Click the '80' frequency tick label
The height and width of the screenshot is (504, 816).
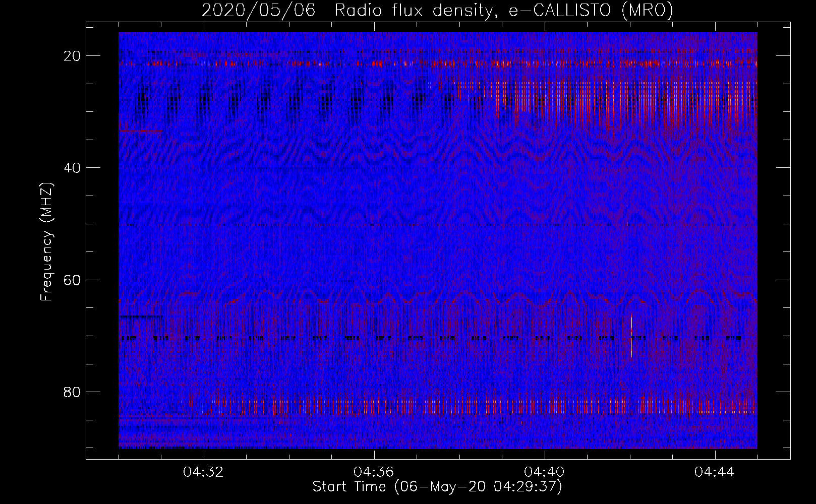(x=73, y=392)
